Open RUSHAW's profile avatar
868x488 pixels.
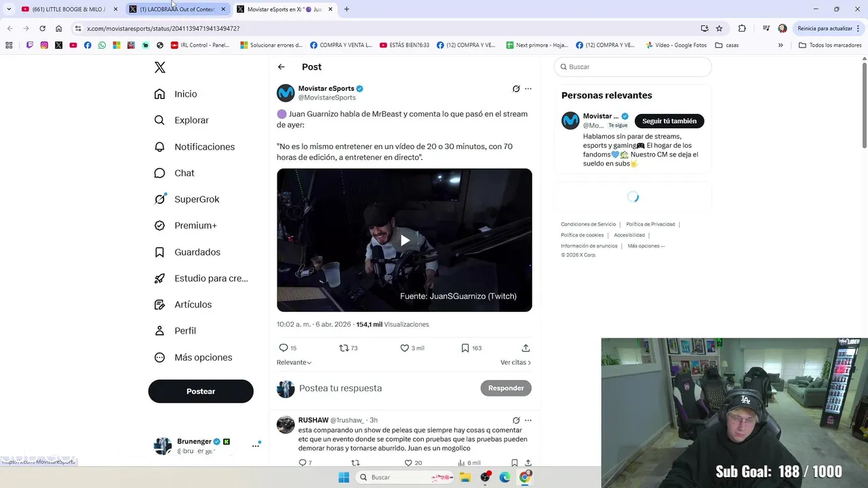(285, 425)
